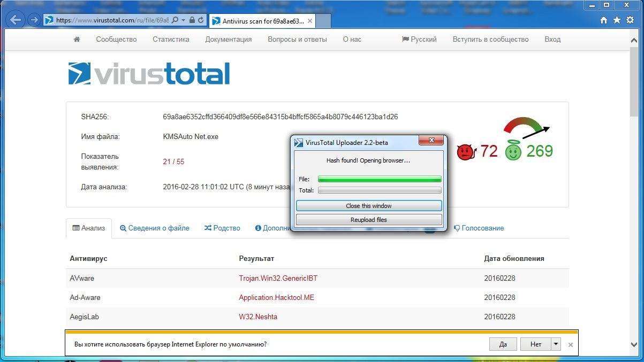Viewport: 644px width, 362px height.
Task: Click the address bar URL field
Action: click(x=112, y=20)
